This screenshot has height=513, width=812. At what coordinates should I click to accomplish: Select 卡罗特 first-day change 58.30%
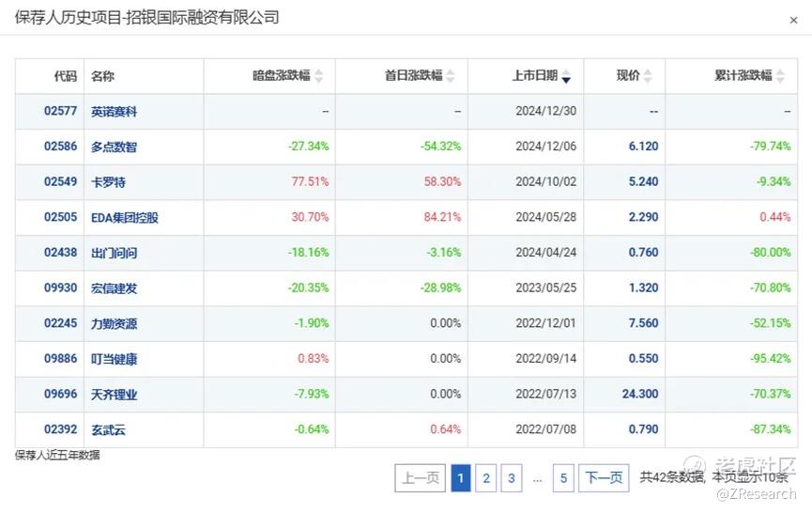click(x=442, y=181)
